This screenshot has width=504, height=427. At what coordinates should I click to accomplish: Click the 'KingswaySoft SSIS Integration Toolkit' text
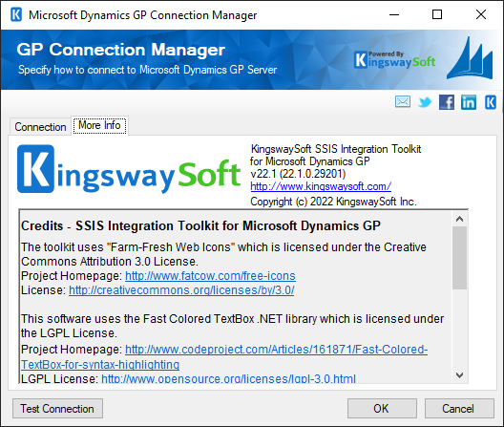(x=336, y=149)
